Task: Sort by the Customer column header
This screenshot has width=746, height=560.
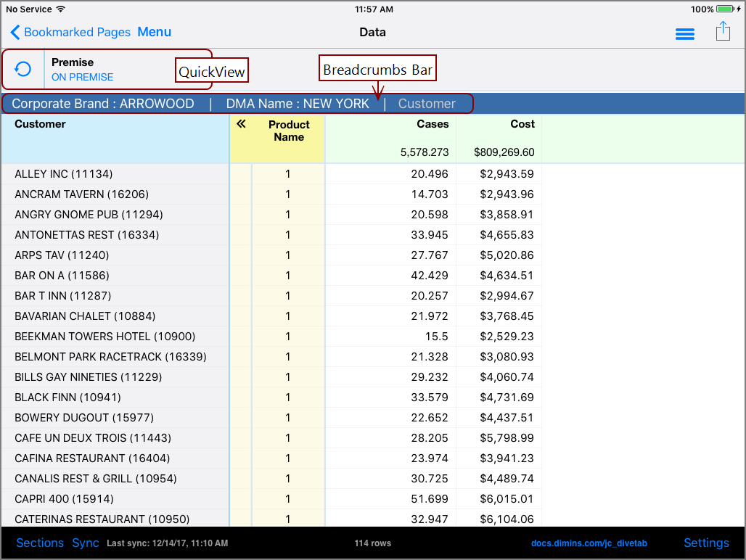Action: click(x=41, y=124)
